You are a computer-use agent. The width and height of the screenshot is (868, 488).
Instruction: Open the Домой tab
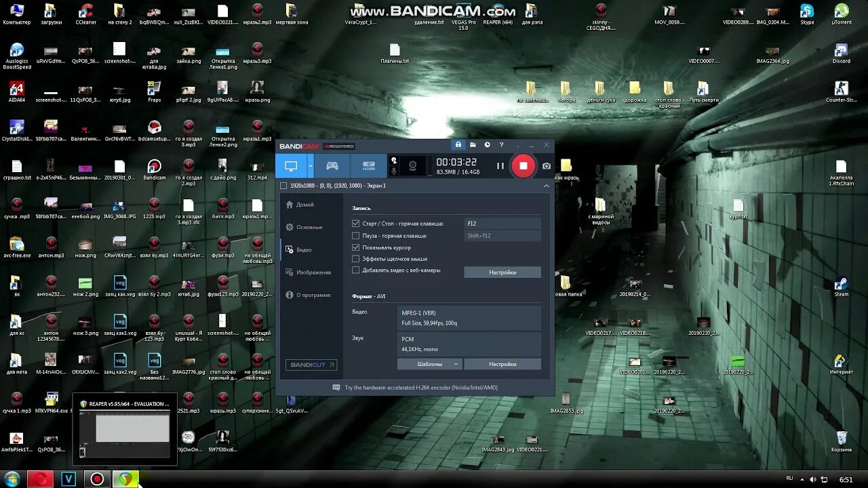click(299, 205)
